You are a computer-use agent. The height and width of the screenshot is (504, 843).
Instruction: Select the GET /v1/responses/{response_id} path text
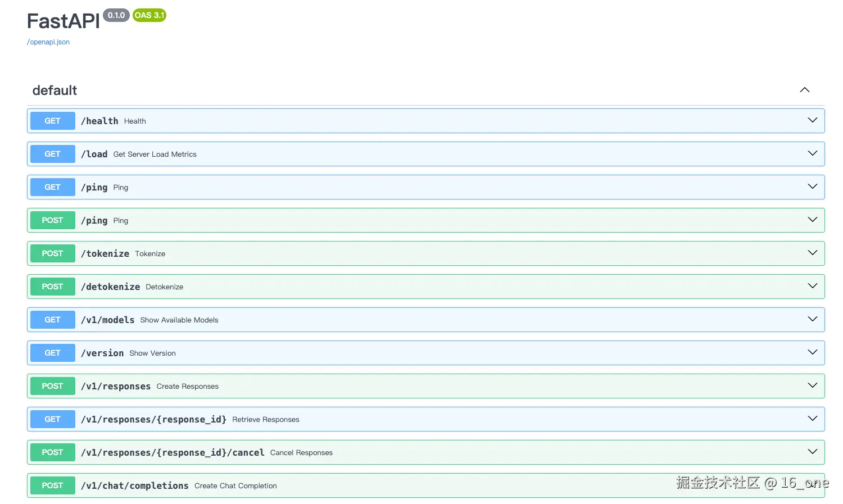pos(153,419)
